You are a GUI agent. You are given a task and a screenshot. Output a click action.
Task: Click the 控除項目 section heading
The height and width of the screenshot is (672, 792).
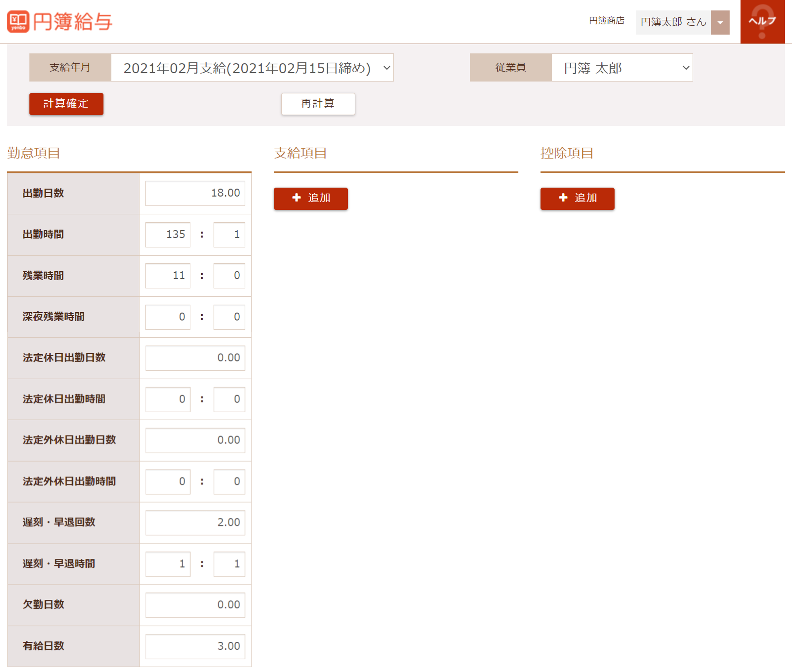click(x=567, y=153)
